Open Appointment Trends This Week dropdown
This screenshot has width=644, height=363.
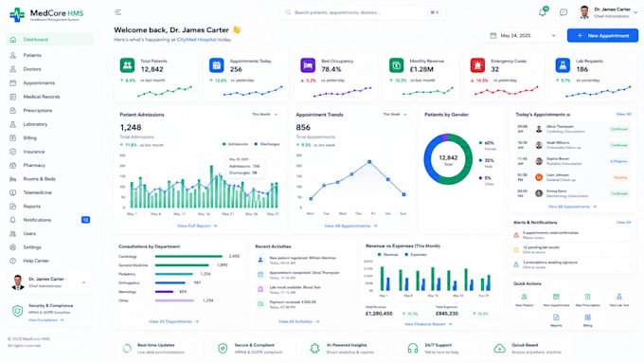395,115
